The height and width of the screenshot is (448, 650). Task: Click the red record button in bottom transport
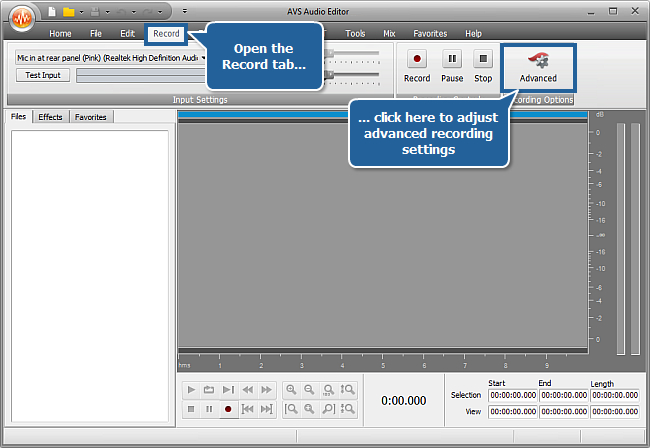coord(228,409)
